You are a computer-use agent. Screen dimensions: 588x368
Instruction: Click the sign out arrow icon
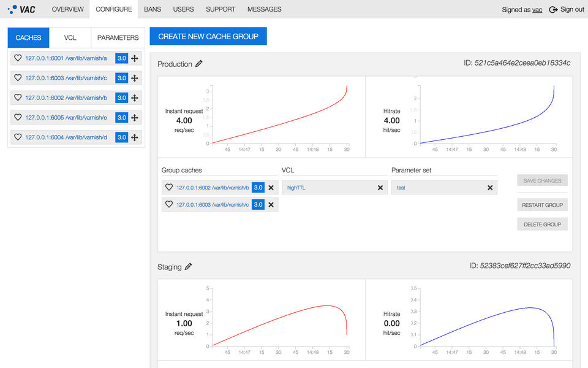click(x=552, y=9)
